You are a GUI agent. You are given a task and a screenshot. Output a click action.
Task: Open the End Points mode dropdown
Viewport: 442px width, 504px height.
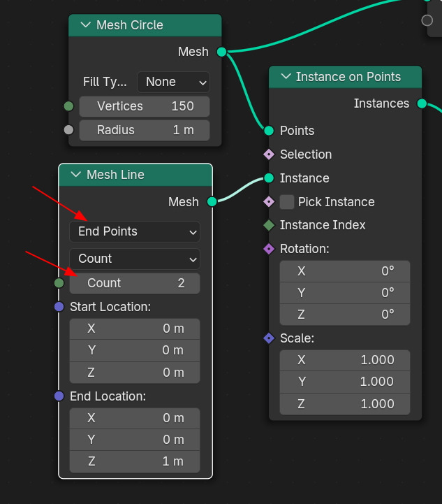tap(135, 231)
